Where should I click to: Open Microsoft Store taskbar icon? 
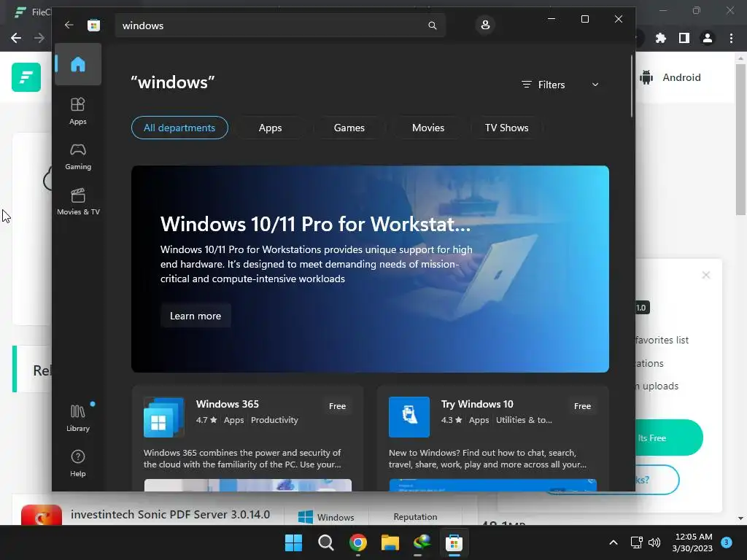pos(454,542)
